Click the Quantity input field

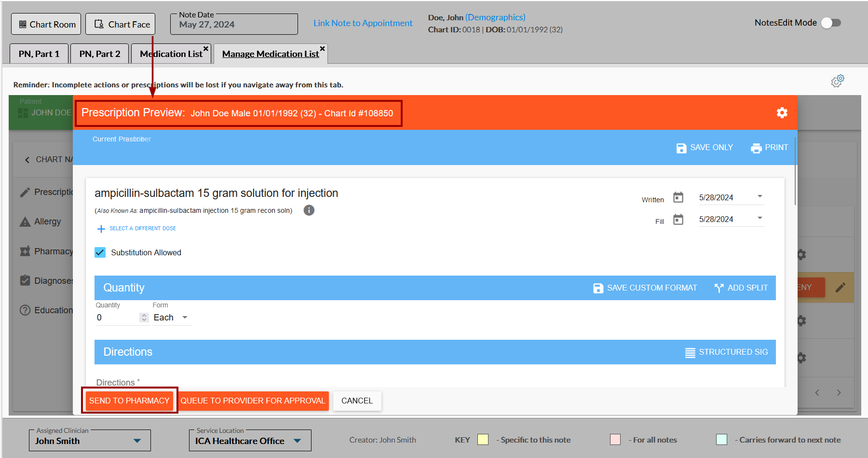coord(117,318)
